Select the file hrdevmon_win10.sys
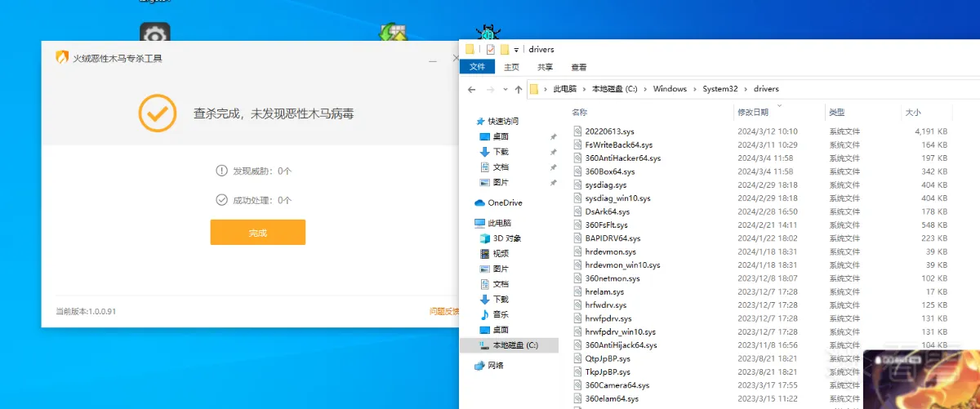The height and width of the screenshot is (409, 980). coord(622,265)
